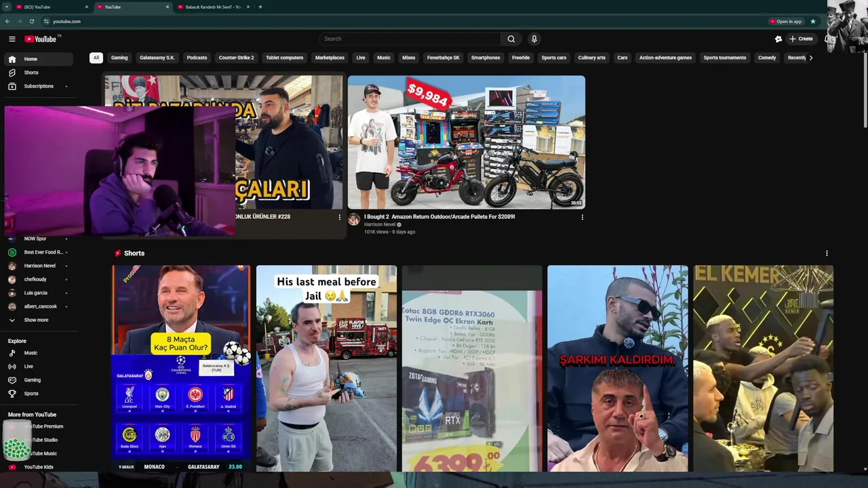Screen dimensions: 868x488
Task: Select the Gaming filter chip
Action: [119, 58]
